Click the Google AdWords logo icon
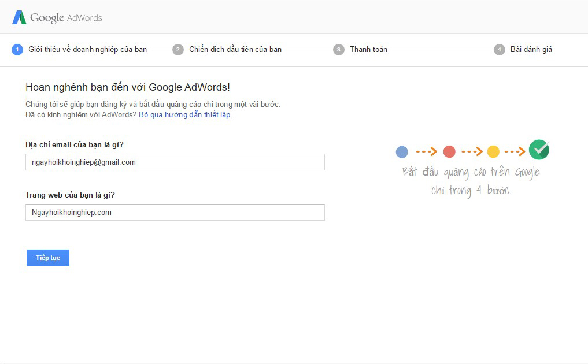This screenshot has height=364, width=588. click(x=19, y=17)
